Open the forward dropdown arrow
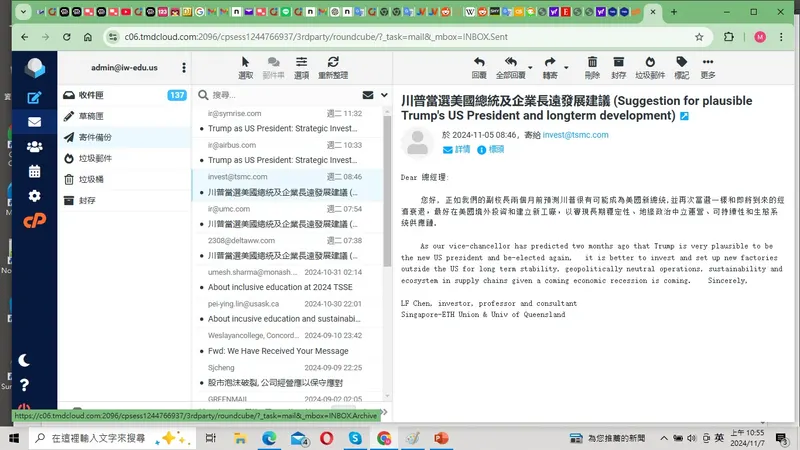 [566, 67]
